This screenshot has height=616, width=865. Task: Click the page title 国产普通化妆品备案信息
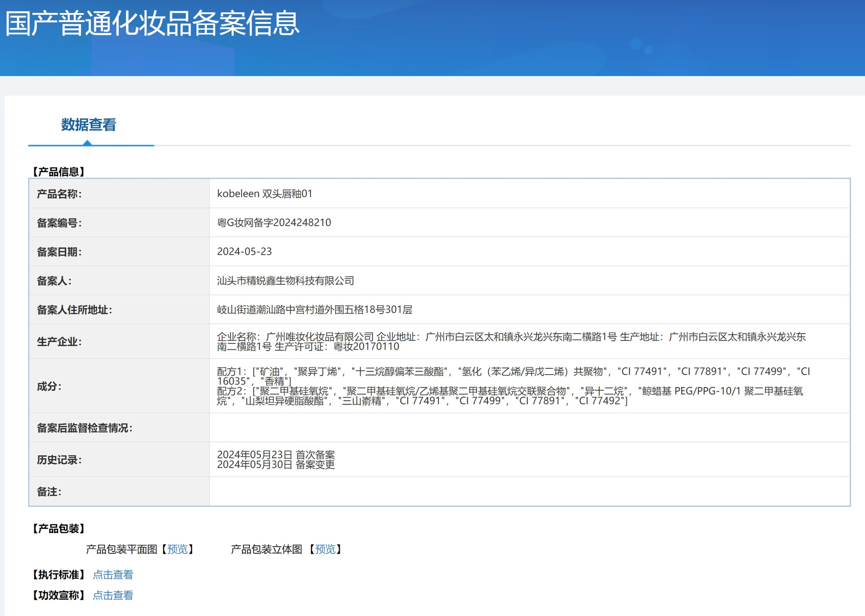pyautogui.click(x=152, y=23)
